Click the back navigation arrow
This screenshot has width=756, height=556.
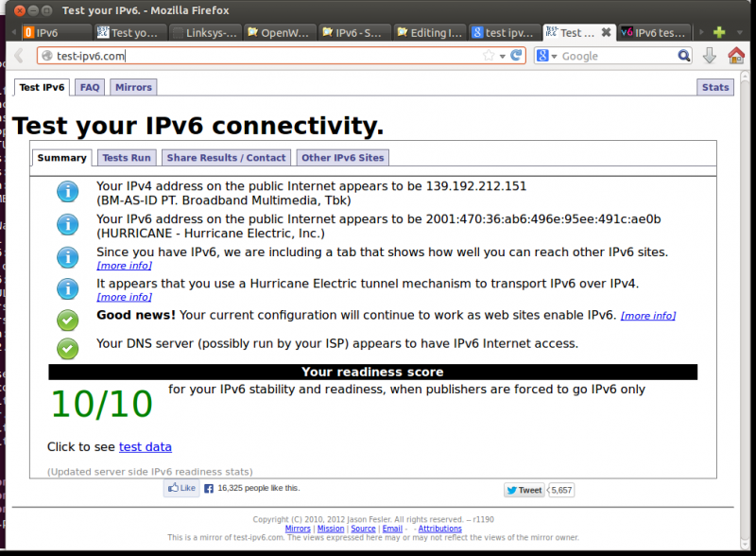[x=17, y=56]
